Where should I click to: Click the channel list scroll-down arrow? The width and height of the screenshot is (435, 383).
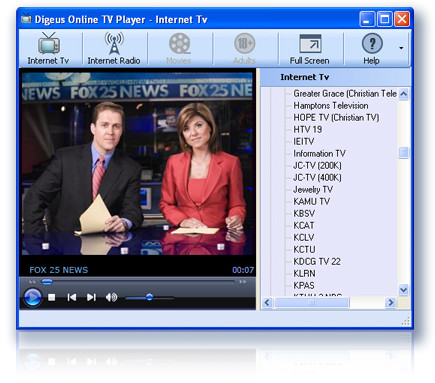[x=403, y=290]
